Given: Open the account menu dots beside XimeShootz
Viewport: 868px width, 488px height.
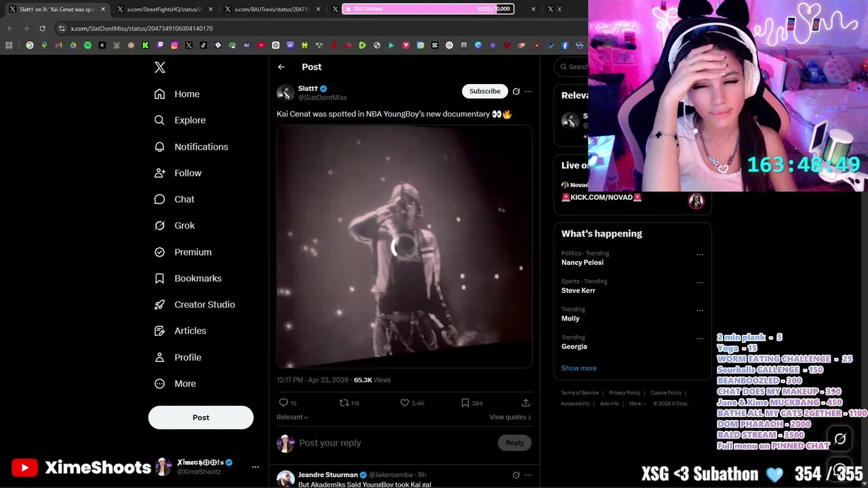Looking at the screenshot, I should pyautogui.click(x=256, y=467).
